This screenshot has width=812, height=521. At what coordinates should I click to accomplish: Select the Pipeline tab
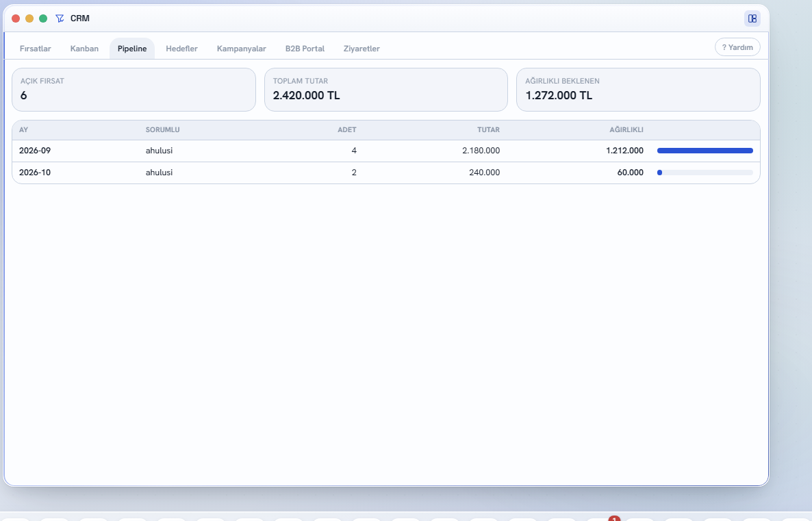point(132,49)
